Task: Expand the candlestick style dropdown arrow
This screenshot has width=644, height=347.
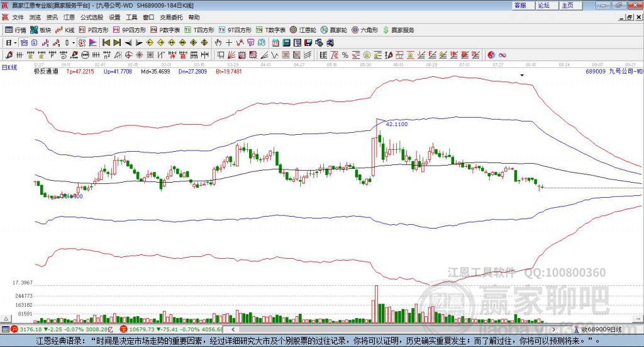Action: pos(74,43)
